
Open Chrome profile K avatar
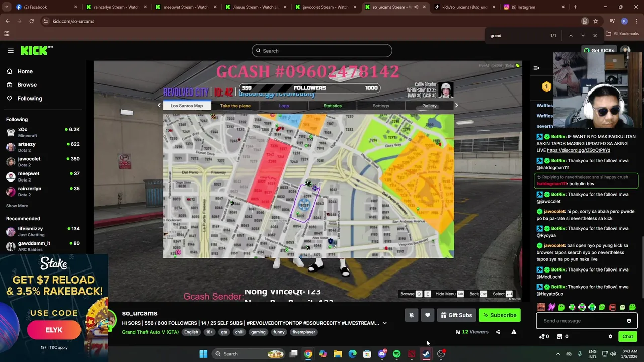pyautogui.click(x=624, y=21)
